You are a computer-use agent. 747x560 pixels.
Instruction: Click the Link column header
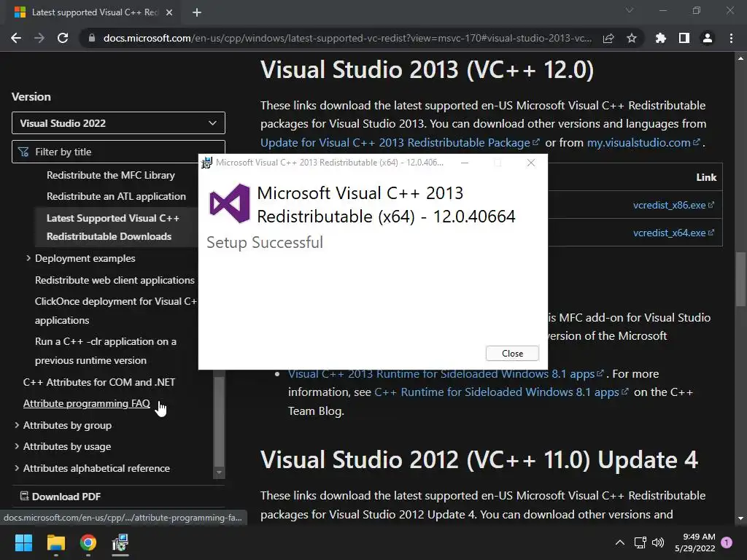point(706,177)
